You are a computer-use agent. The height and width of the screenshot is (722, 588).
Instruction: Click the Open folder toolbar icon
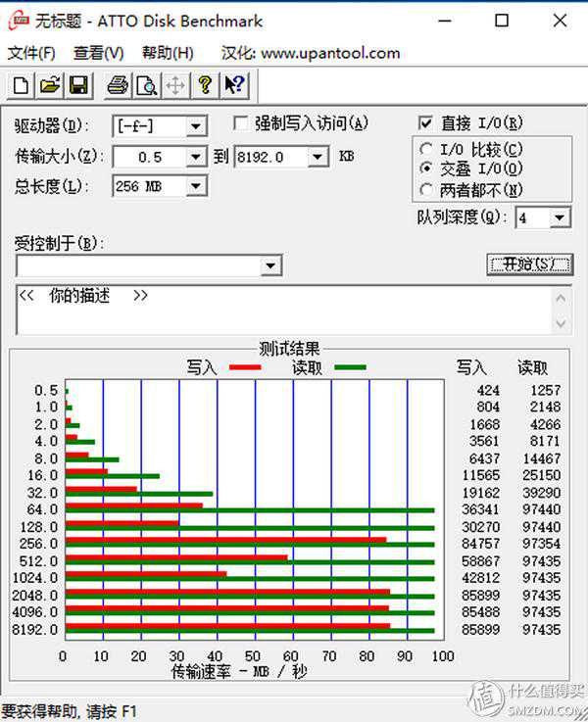49,85
